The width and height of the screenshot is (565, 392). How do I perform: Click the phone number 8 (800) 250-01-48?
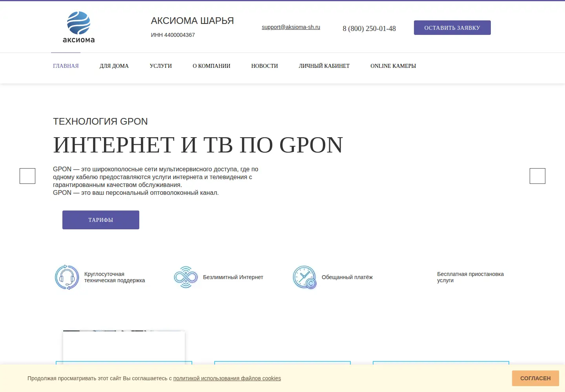(369, 29)
